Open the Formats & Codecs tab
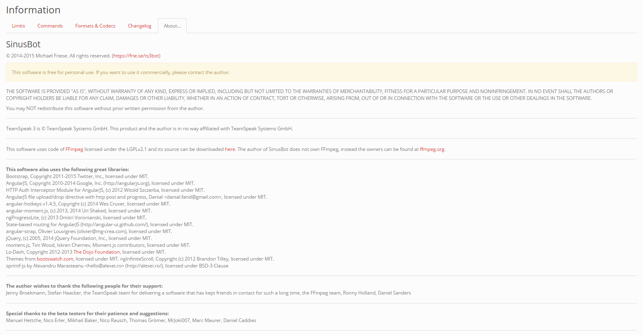 coord(95,26)
